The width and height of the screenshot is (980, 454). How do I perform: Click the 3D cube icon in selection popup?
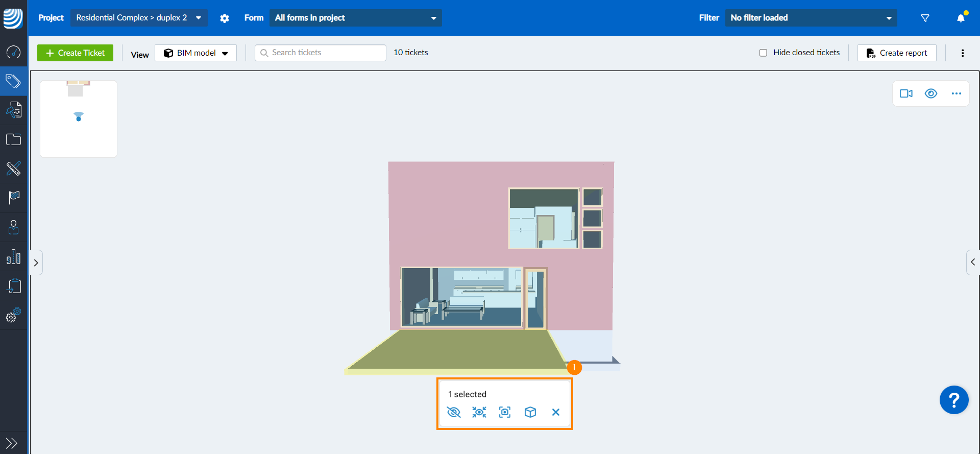pos(530,412)
